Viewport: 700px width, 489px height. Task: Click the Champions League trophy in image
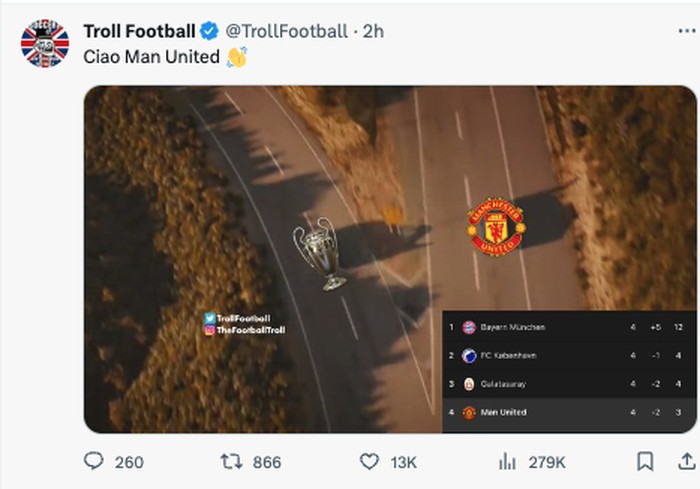click(319, 254)
